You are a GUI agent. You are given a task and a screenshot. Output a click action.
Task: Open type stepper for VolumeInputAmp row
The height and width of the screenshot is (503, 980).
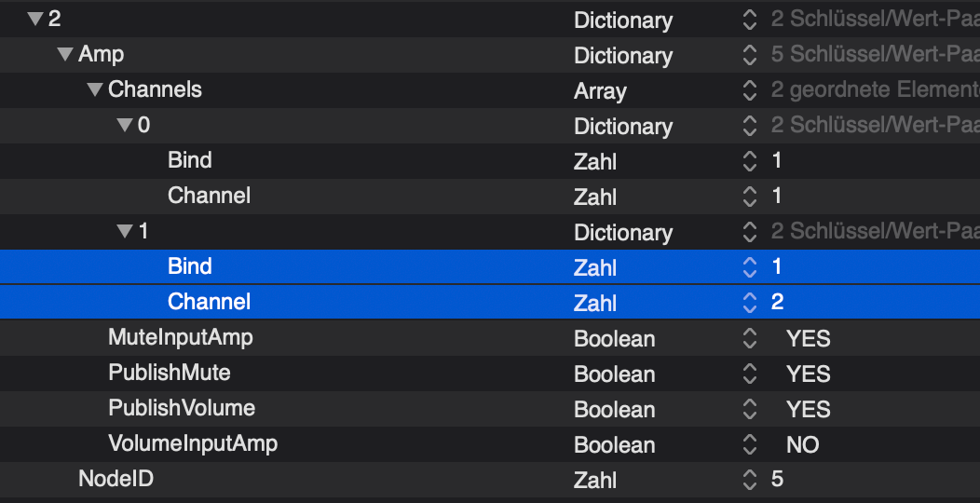pos(749,445)
